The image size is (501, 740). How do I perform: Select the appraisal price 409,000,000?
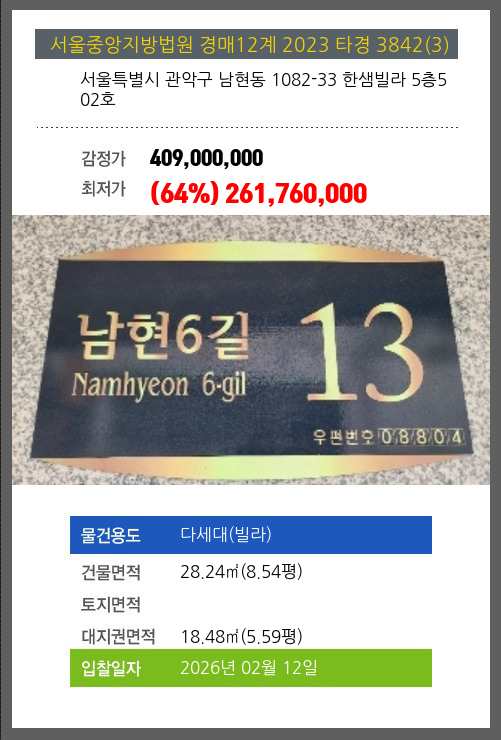pyautogui.click(x=206, y=158)
